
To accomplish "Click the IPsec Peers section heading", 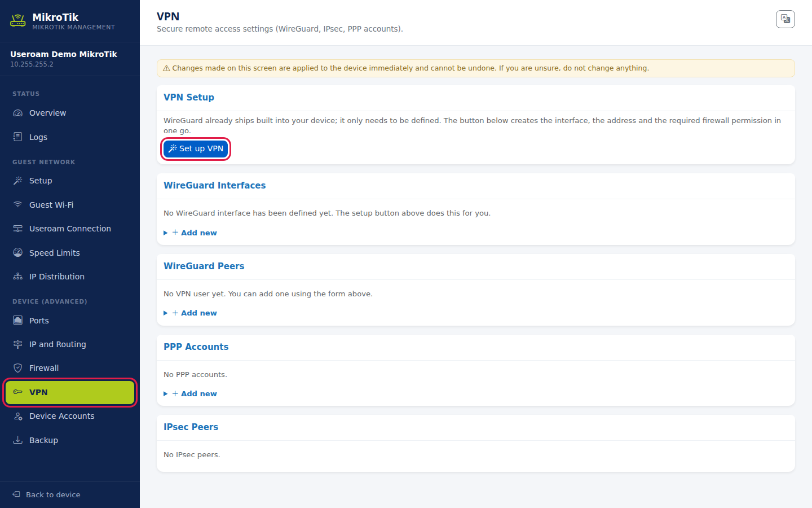I will pos(191,427).
